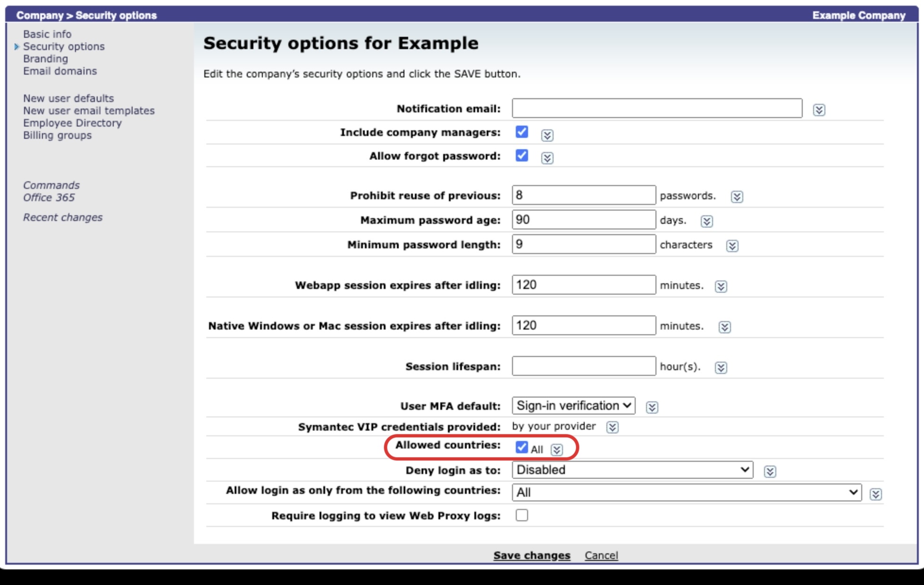Click the Session lifespan hours field

pos(584,366)
